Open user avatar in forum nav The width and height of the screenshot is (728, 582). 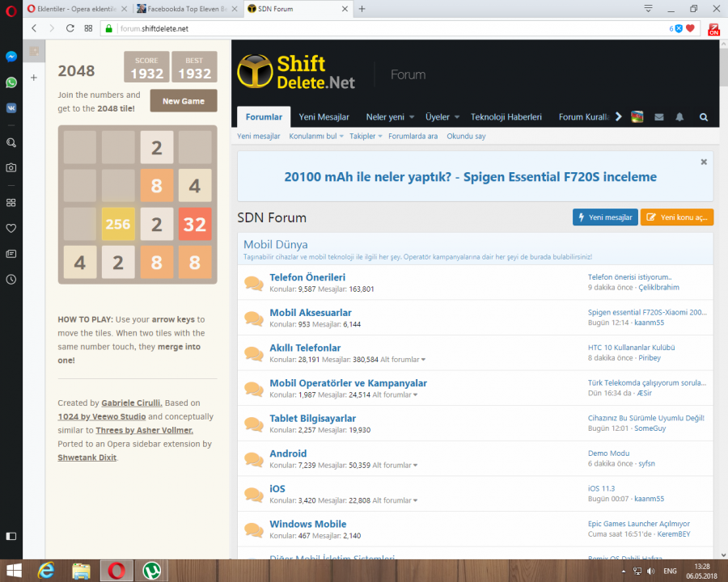coord(637,117)
